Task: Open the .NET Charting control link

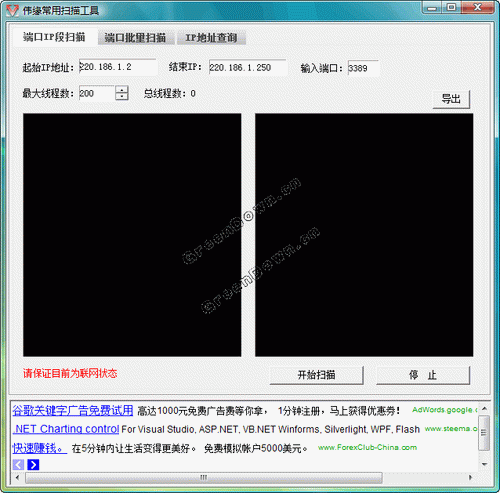Action: (66, 429)
